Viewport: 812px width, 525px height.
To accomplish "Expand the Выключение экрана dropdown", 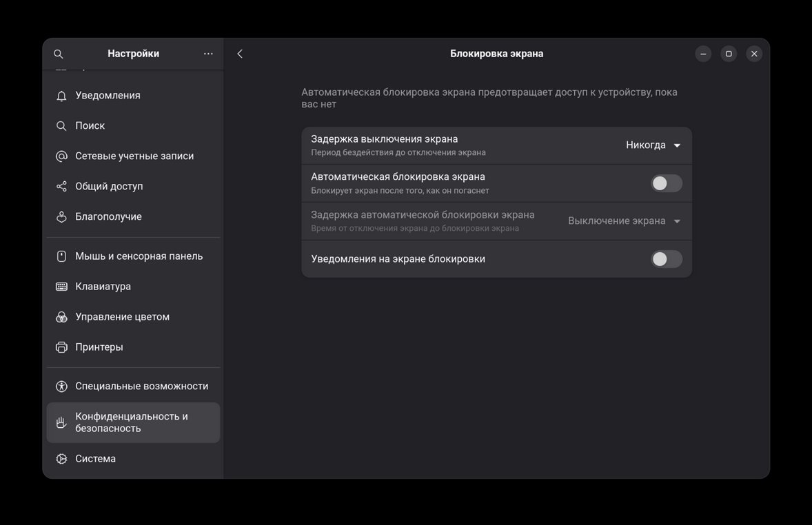I will click(620, 220).
